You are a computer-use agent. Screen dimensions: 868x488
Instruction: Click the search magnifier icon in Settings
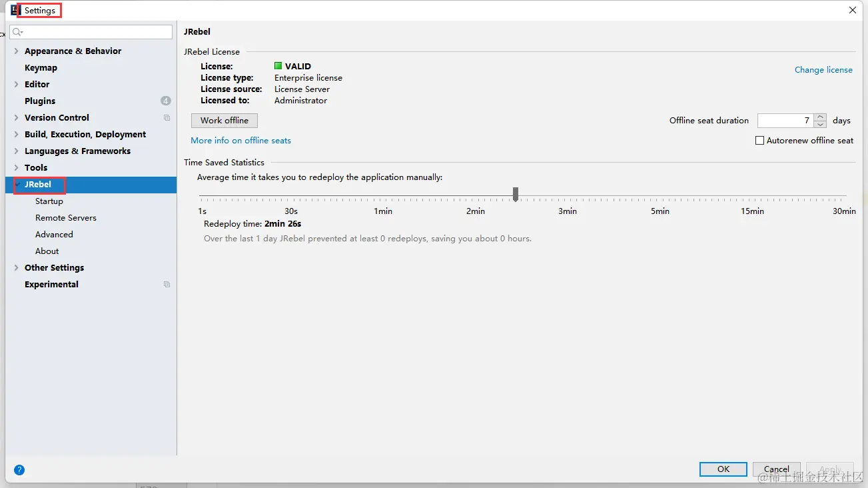point(17,32)
